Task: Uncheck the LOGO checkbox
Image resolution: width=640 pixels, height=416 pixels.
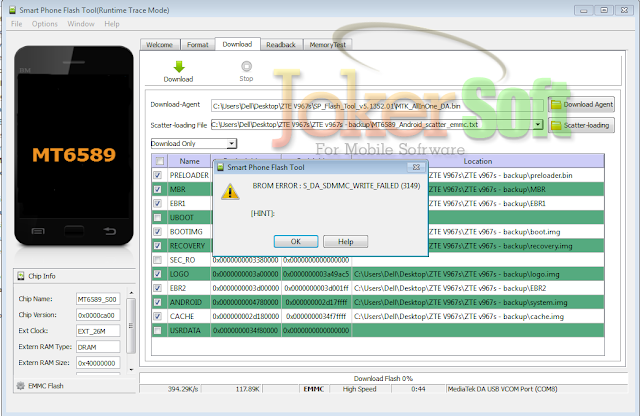Action: pos(158,274)
